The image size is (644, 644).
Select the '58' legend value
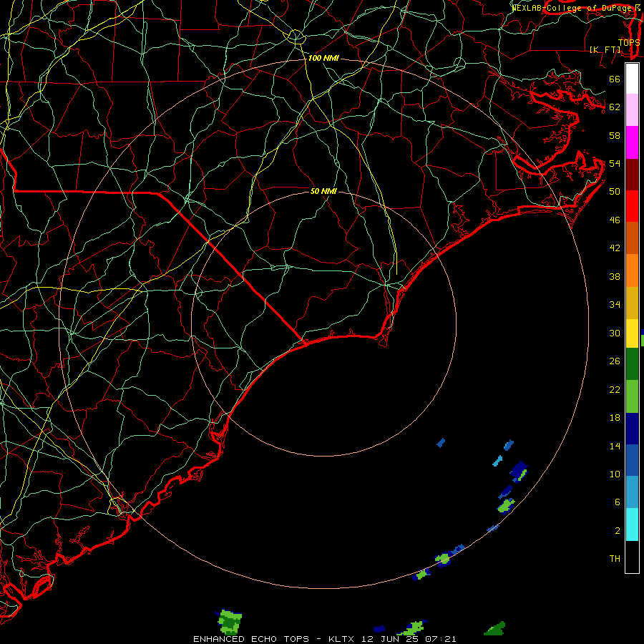(615, 135)
